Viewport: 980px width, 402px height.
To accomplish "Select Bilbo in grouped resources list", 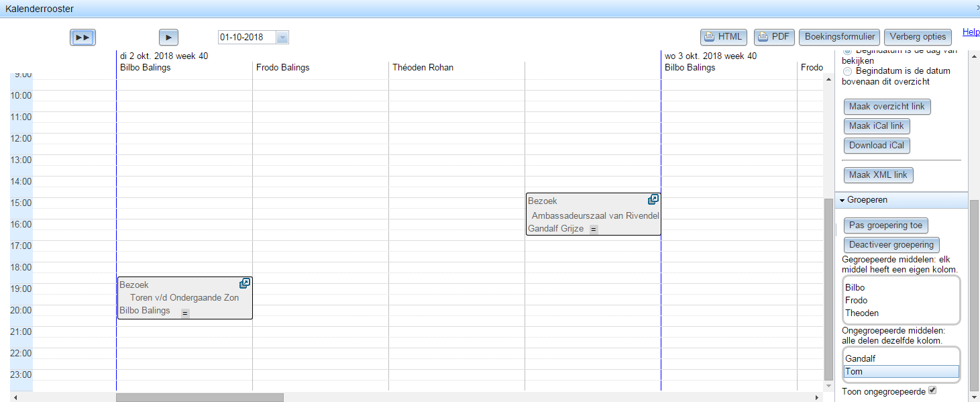I will [901, 287].
